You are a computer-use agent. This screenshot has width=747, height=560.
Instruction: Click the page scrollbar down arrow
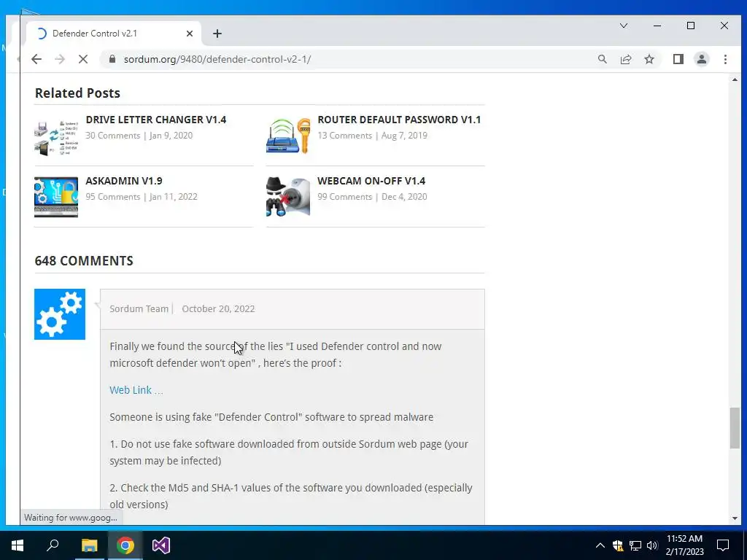tap(735, 518)
